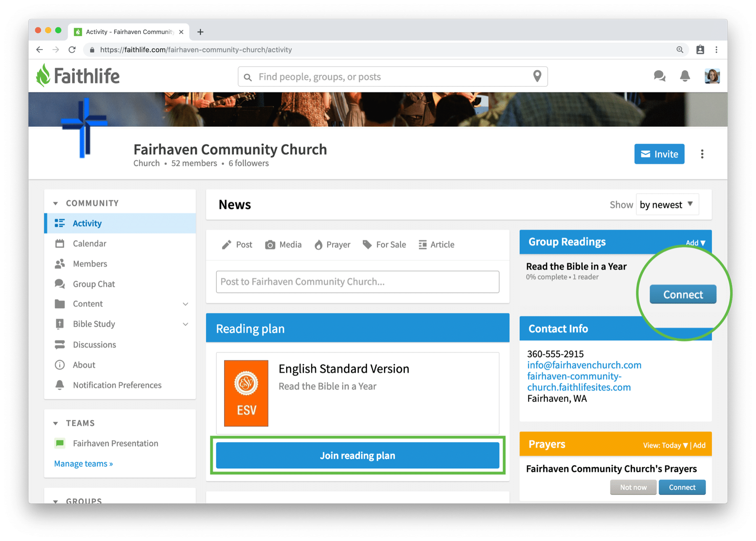Go back in browser history
Viewport: 756px width, 541px height.
click(x=39, y=50)
